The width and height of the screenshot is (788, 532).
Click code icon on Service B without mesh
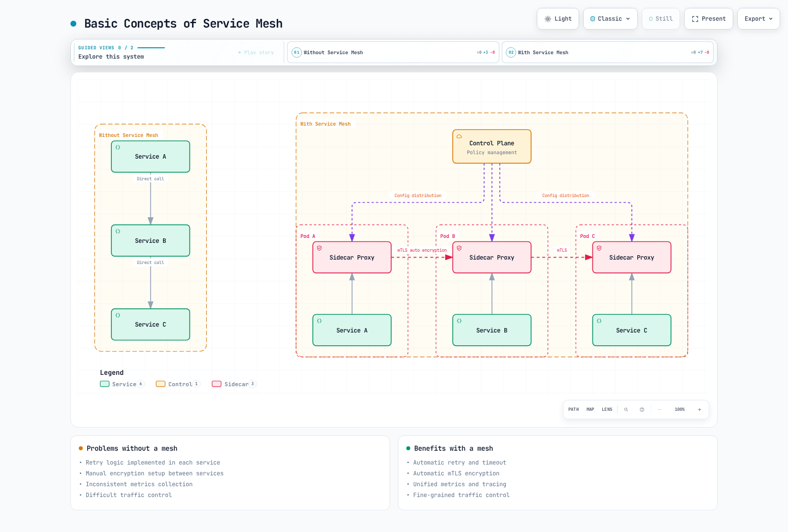click(118, 231)
